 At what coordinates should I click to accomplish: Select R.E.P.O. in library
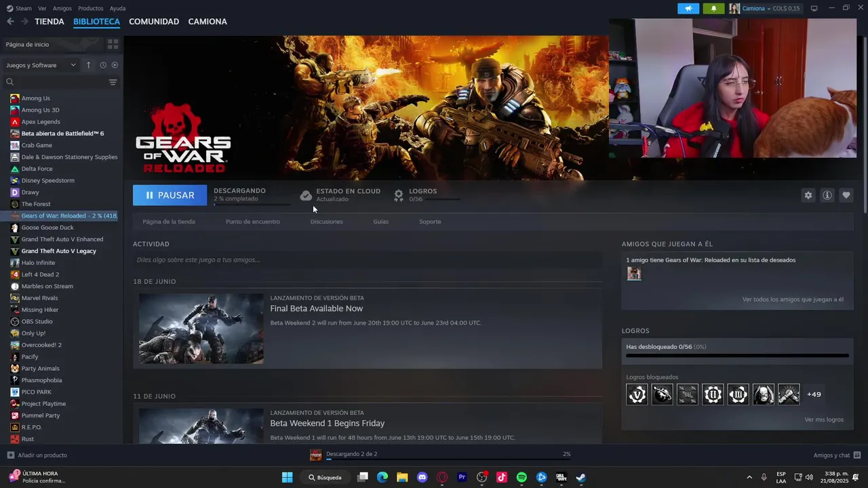tap(31, 427)
